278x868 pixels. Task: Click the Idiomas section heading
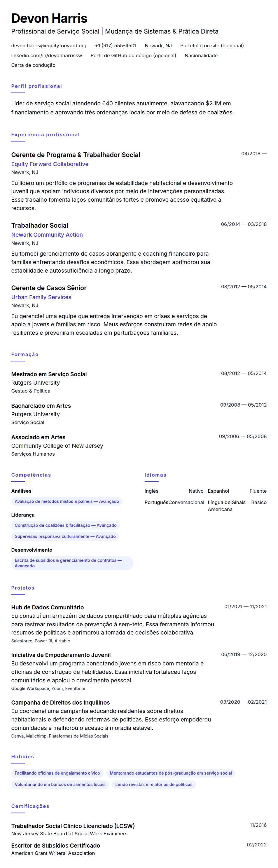[155, 475]
